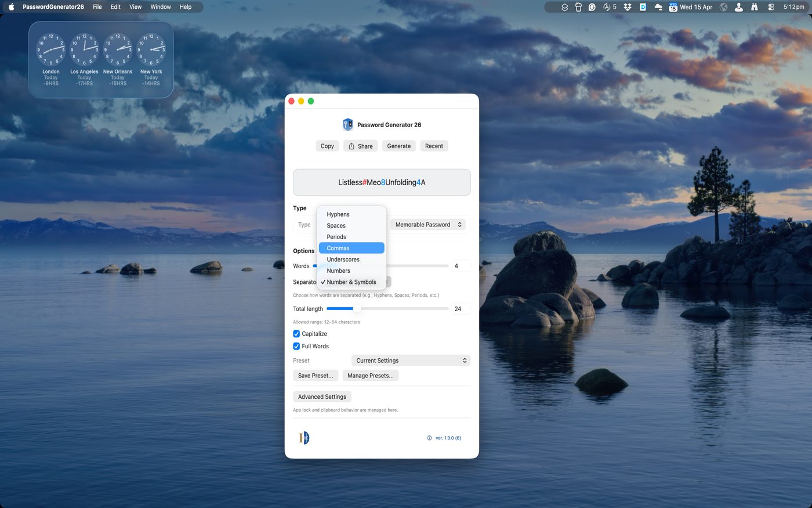Copy the generated password
812x508 pixels.
pos(327,146)
